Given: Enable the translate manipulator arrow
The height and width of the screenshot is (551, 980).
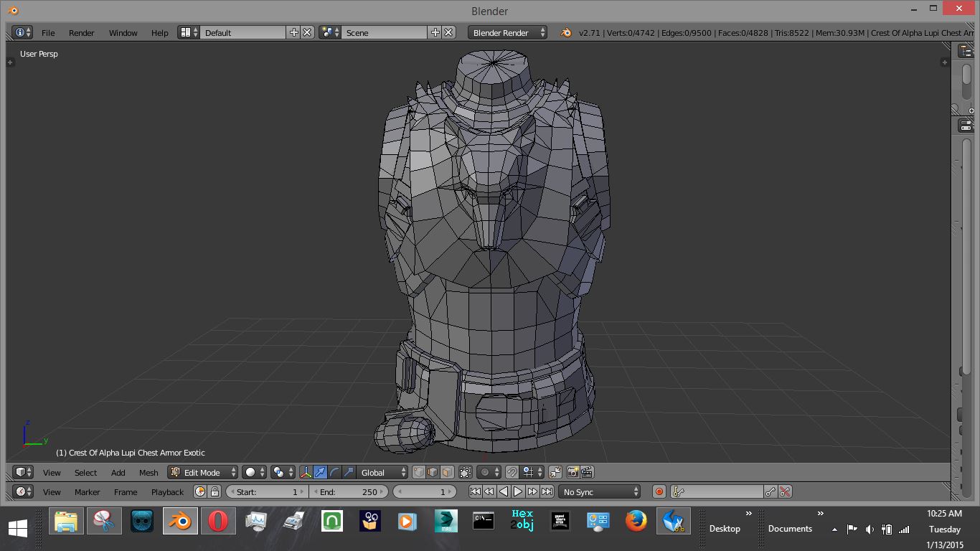Looking at the screenshot, I should (x=320, y=472).
